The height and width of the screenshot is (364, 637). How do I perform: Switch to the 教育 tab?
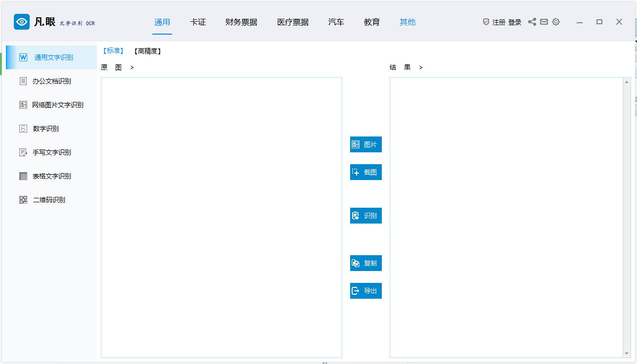click(372, 22)
